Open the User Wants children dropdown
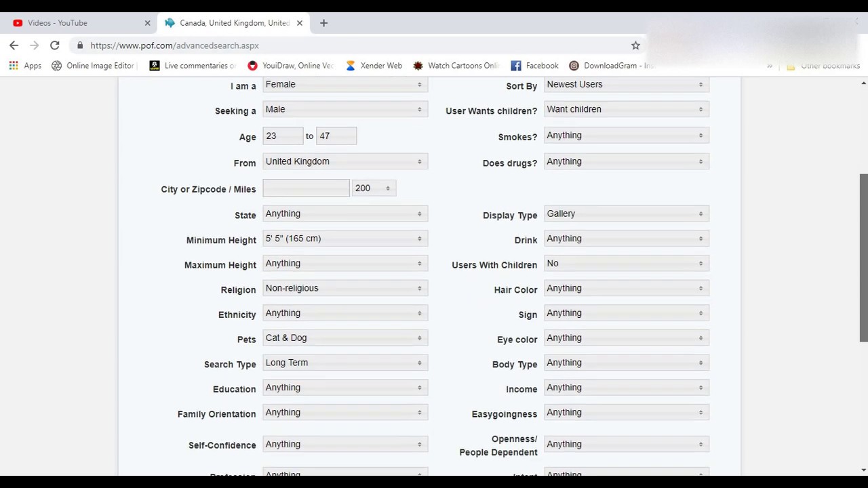This screenshot has width=868, height=488. 627,109
